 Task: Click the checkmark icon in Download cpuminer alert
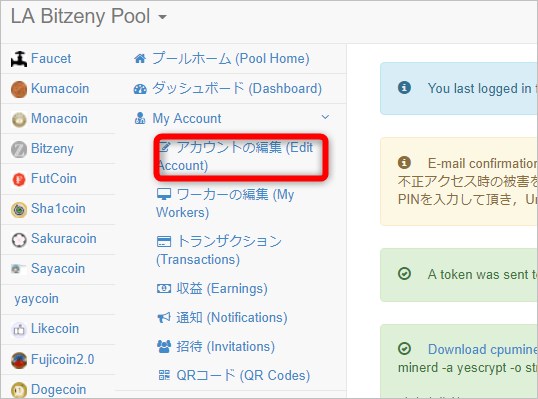click(x=404, y=349)
